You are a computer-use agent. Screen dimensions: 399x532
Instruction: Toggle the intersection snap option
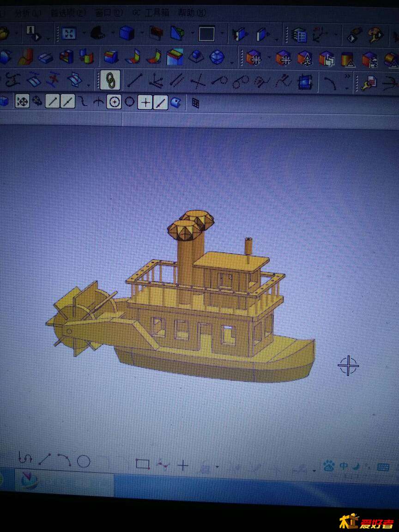click(98, 102)
